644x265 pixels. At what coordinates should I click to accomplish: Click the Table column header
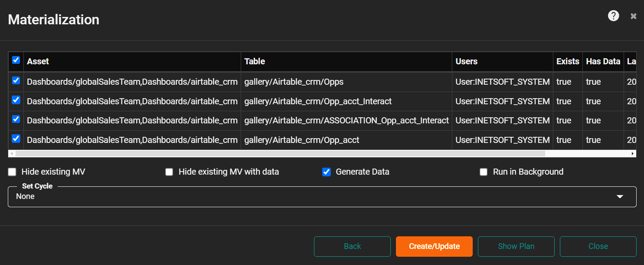[255, 61]
